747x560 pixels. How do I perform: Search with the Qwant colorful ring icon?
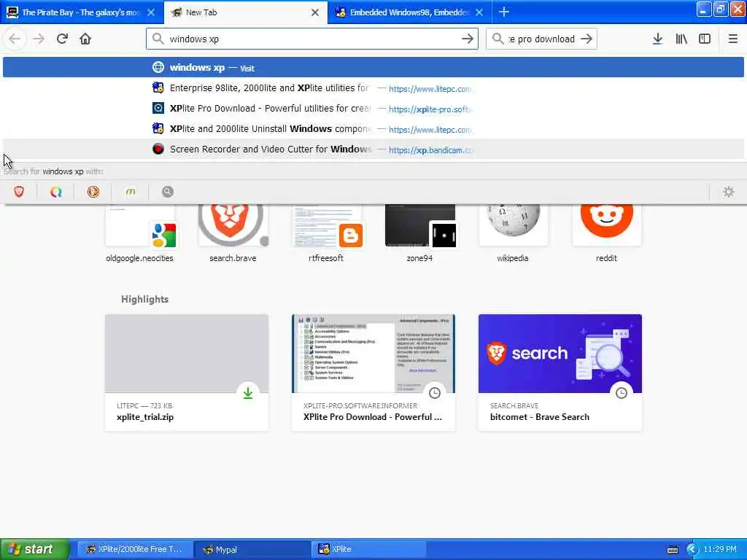point(56,192)
